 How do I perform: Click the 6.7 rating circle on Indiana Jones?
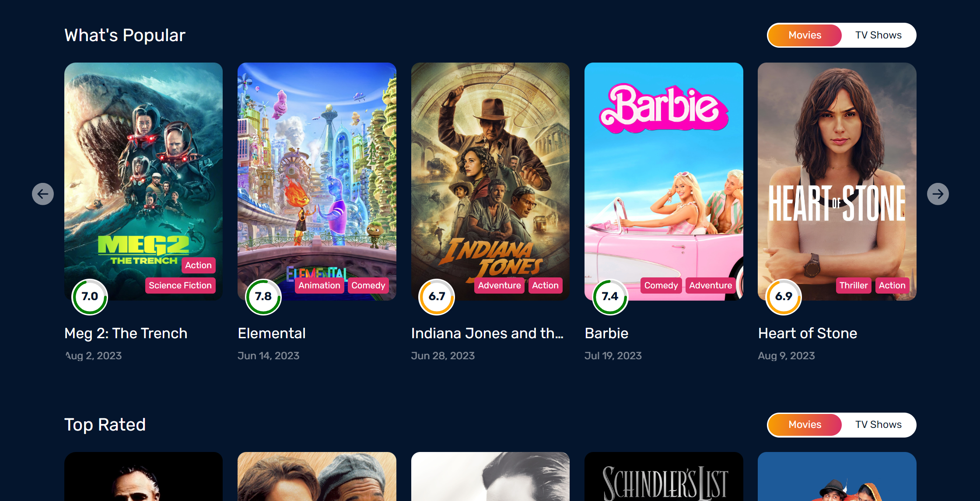(x=437, y=297)
